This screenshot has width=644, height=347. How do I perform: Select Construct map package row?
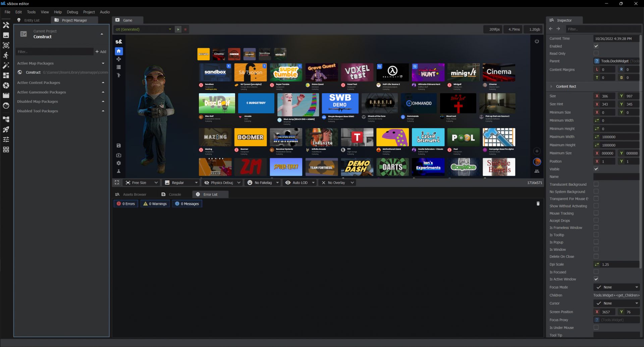click(x=62, y=72)
